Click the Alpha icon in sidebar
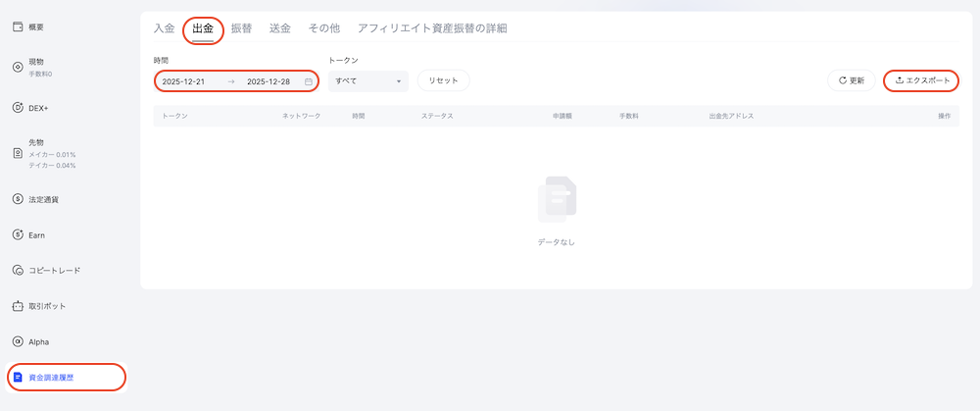The image size is (980, 411). click(x=18, y=342)
